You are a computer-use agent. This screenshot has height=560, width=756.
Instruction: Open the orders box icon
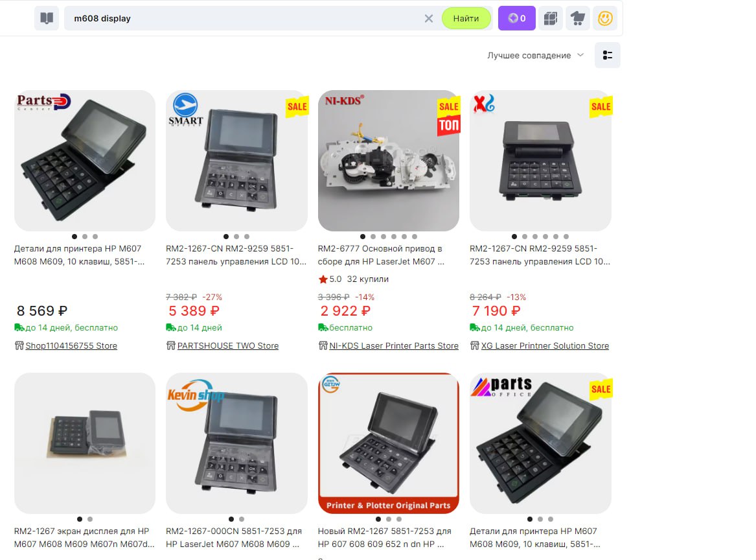[x=551, y=18]
